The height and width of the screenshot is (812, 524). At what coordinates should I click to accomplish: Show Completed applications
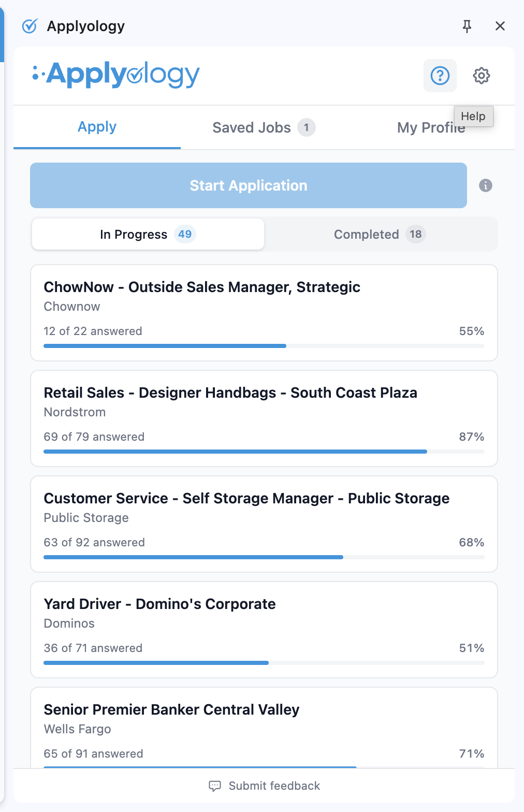tap(380, 234)
